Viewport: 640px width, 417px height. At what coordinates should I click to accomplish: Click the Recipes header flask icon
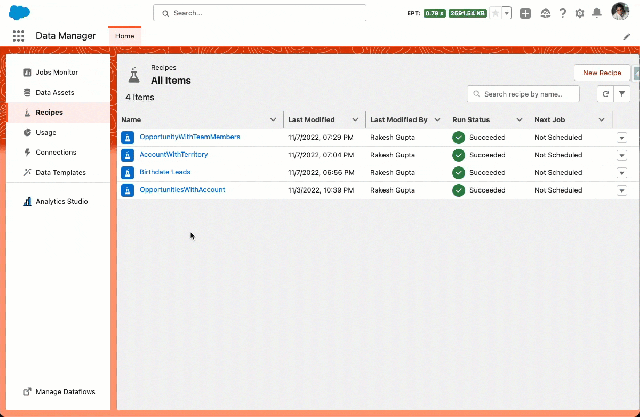(x=134, y=75)
